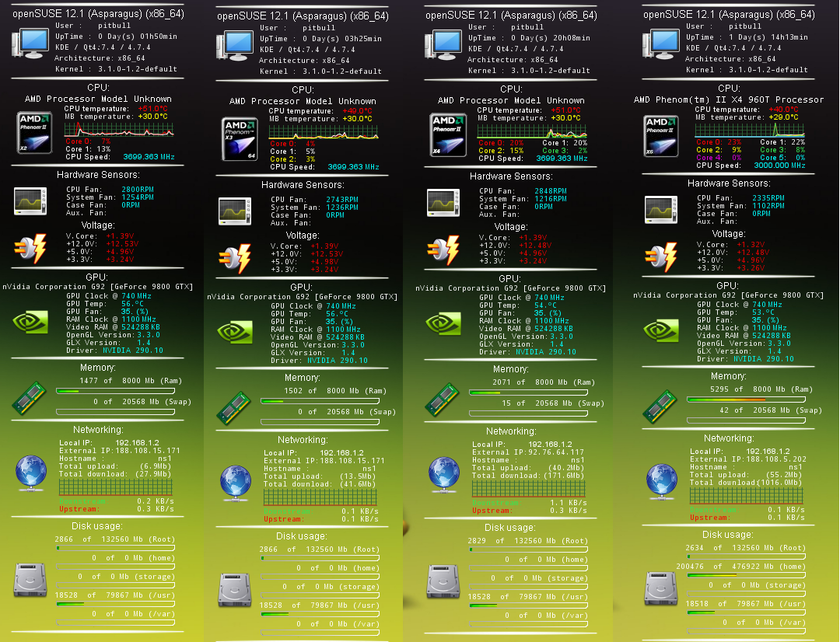Click RAM usage bar under 1477 of 8000 Mb
Screen dimensions: 840x642
[115, 392]
